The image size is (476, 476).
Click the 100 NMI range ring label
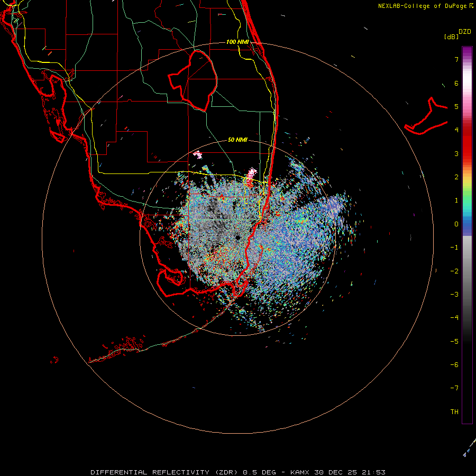tap(237, 42)
